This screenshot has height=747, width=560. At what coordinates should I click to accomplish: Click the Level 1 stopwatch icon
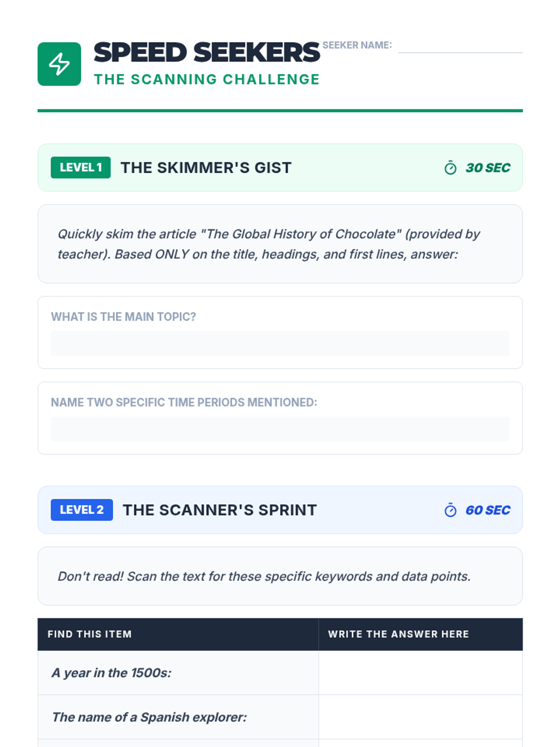450,168
